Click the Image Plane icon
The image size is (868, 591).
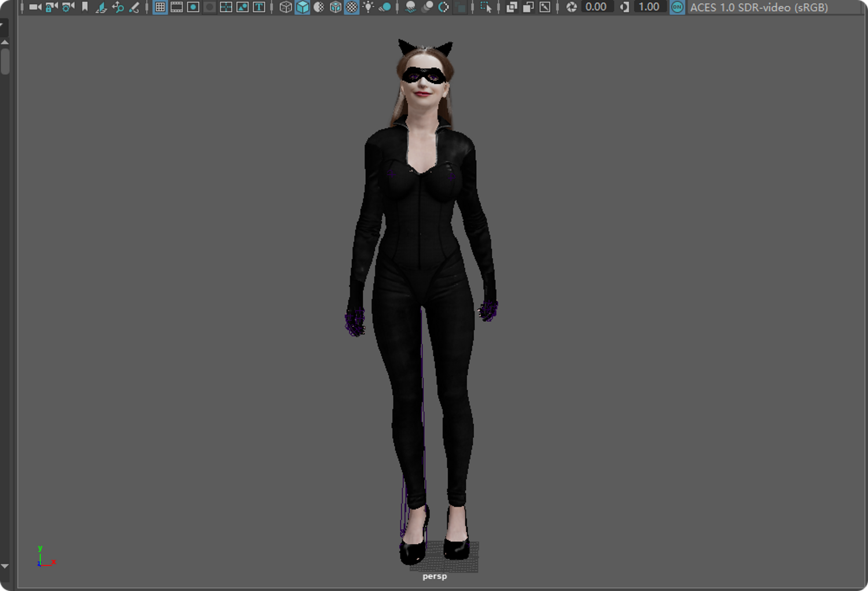pyautogui.click(x=101, y=7)
